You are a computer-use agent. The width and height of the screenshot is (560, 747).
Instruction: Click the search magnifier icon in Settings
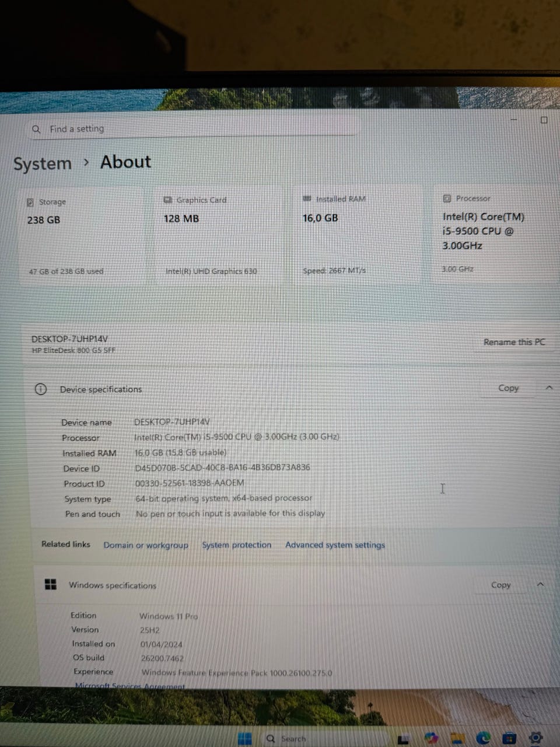point(36,129)
